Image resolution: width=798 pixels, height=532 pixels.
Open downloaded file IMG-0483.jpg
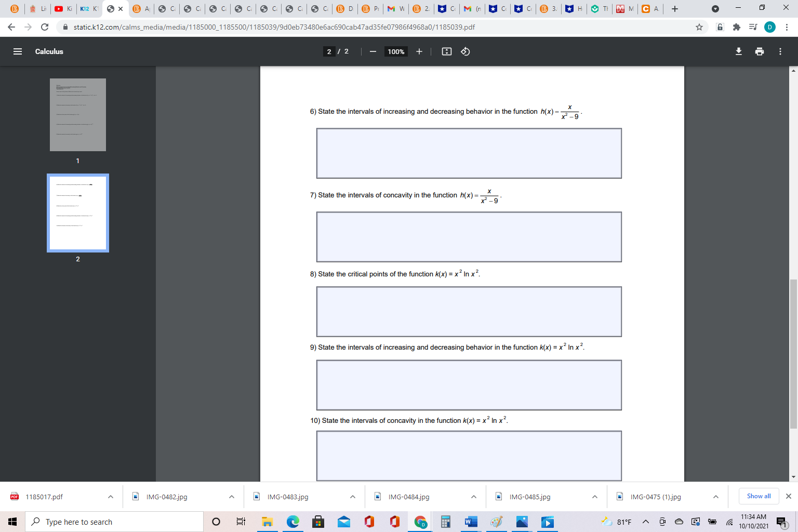(288, 497)
